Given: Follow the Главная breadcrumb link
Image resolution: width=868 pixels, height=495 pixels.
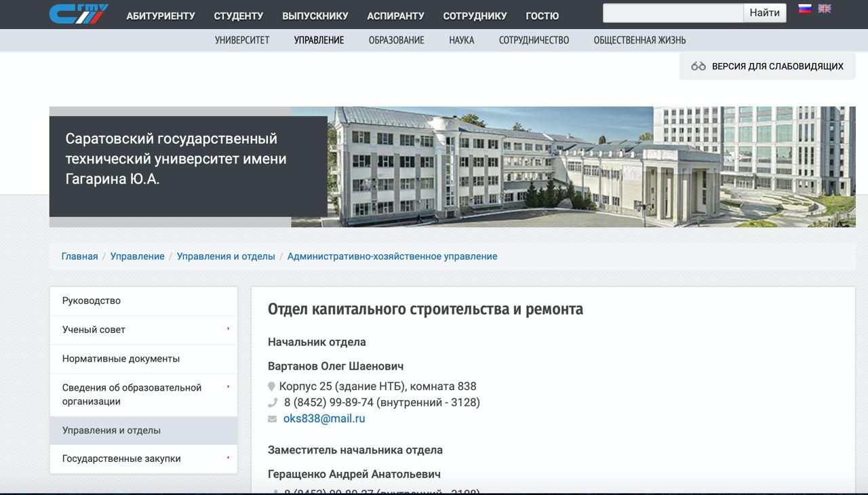Looking at the screenshot, I should click(x=79, y=256).
